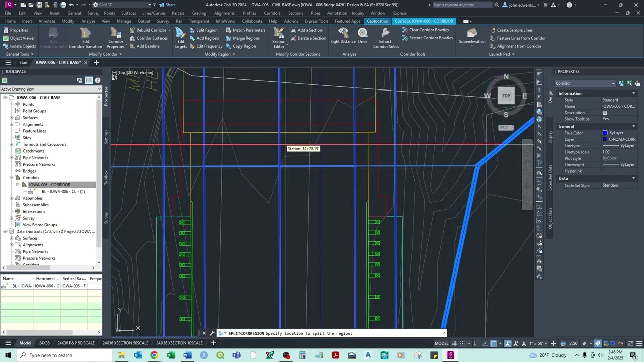Click Copy Region tool
The height and width of the screenshot is (362, 644).
click(240, 46)
